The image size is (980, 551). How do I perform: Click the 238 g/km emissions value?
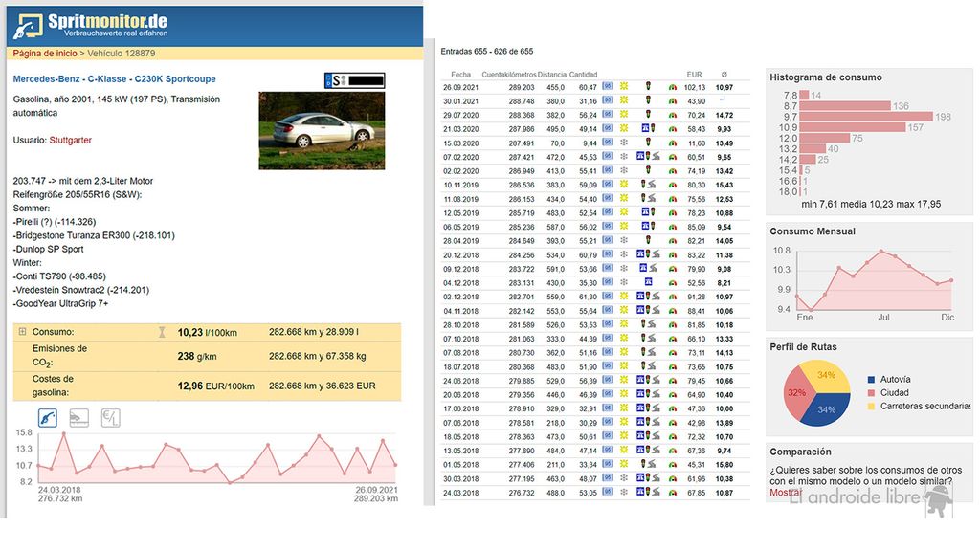pos(197,357)
